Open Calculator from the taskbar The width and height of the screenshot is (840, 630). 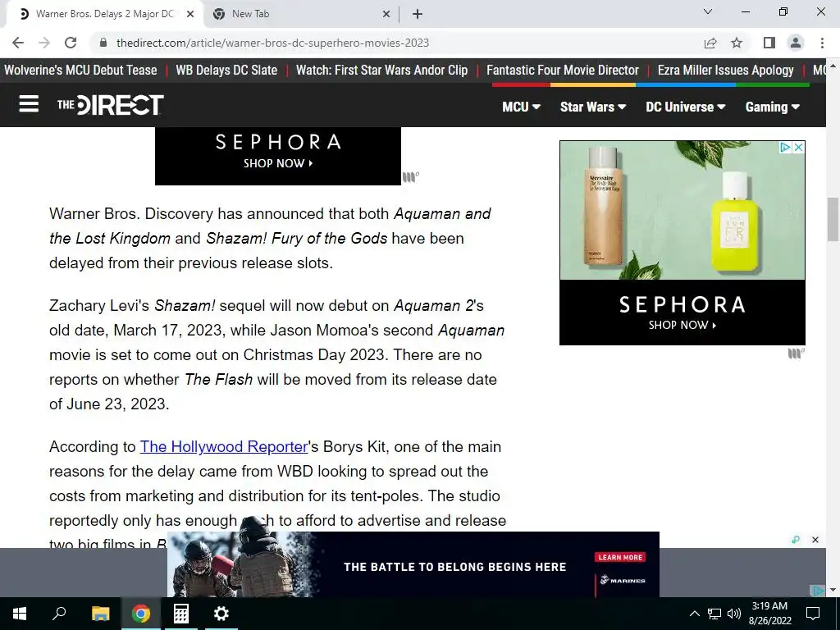point(181,614)
